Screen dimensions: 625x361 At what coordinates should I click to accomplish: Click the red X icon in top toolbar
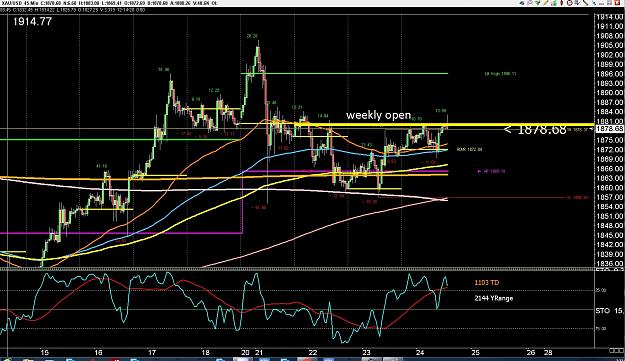click(617, 2)
